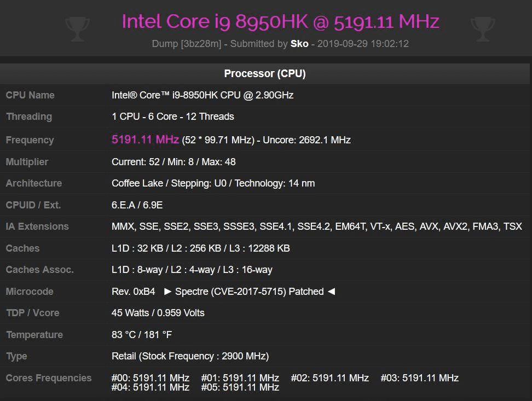Click the Coffee Lake architecture text

(137, 183)
